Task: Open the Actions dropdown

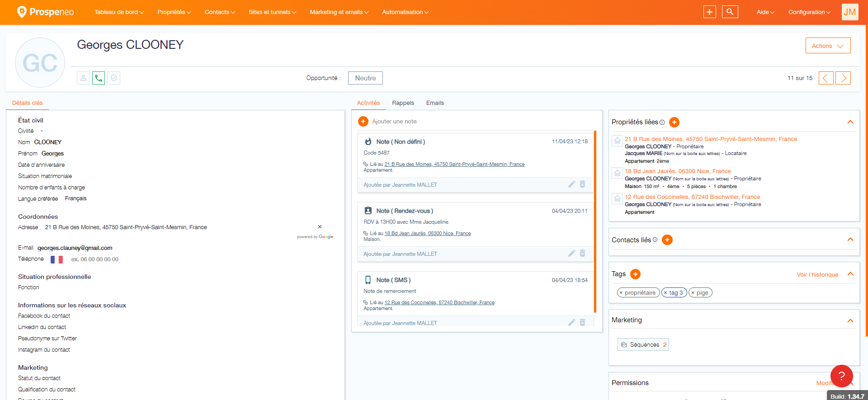Action: click(x=828, y=46)
